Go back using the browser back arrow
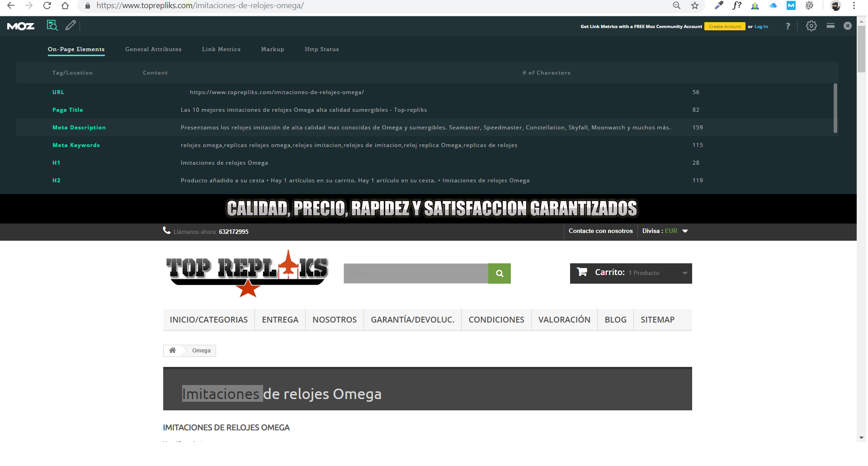The image size is (868, 466). coord(11,6)
